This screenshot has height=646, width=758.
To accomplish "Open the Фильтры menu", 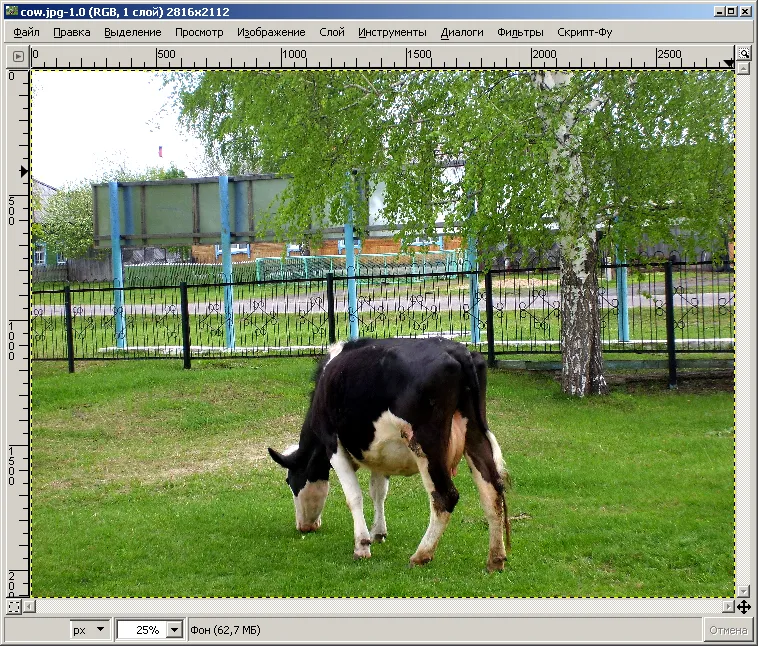I will click(520, 32).
